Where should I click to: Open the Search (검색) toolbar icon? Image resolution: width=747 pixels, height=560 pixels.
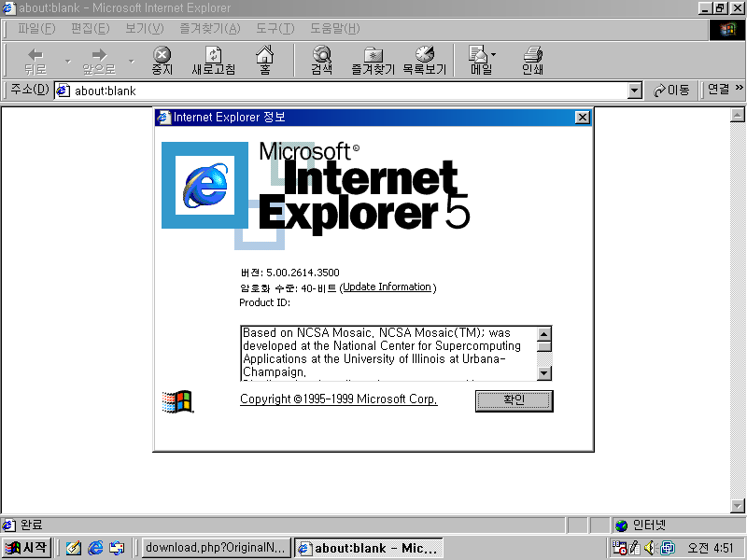[x=322, y=61]
